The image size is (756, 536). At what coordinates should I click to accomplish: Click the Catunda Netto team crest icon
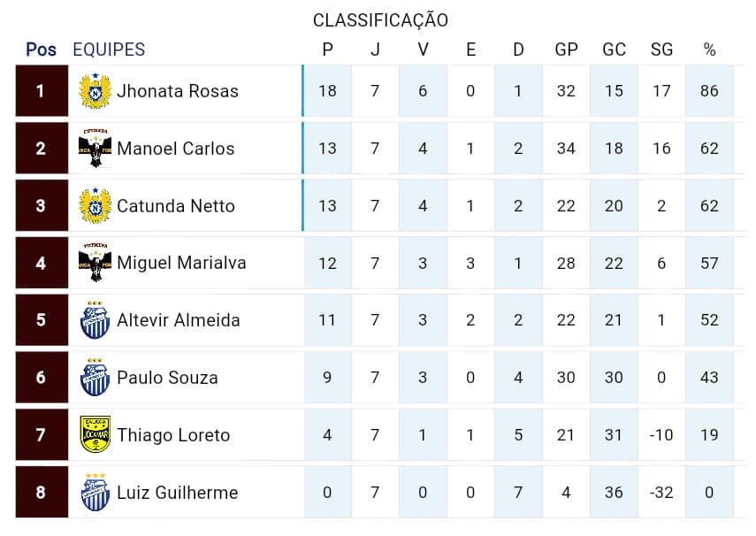(x=95, y=206)
